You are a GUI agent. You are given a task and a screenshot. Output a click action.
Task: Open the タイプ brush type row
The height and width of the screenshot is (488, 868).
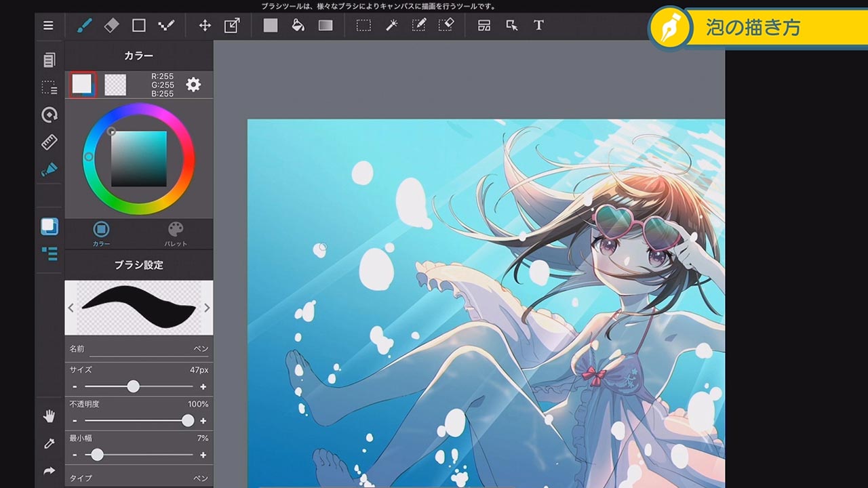(x=139, y=478)
